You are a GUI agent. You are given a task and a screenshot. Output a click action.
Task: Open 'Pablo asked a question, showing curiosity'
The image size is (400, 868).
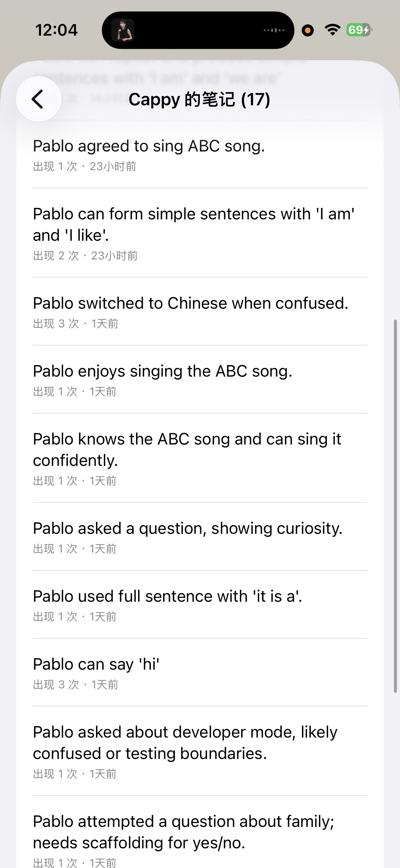[x=200, y=537]
